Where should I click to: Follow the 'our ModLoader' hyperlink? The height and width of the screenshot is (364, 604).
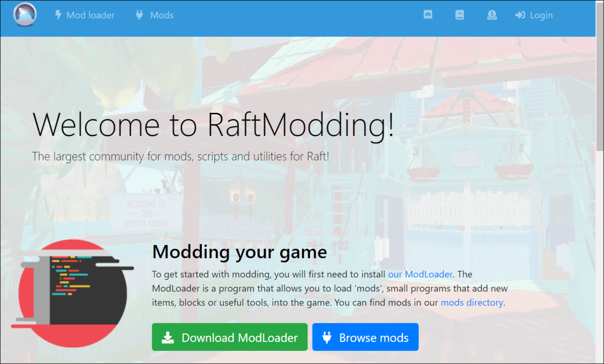(420, 274)
